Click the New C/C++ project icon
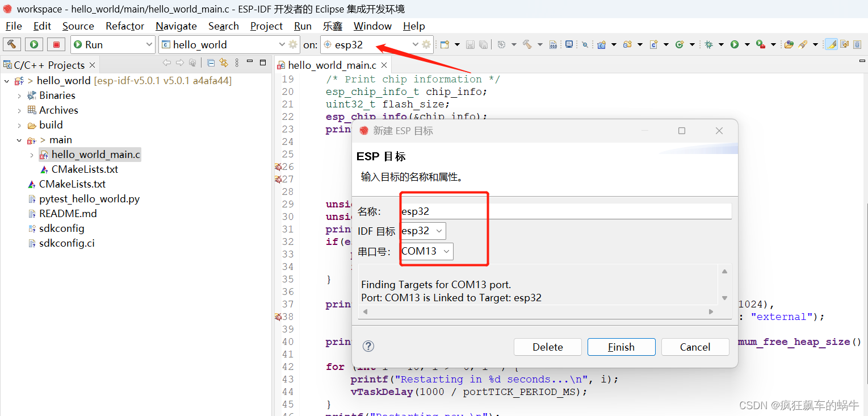The width and height of the screenshot is (868, 416). 602,44
